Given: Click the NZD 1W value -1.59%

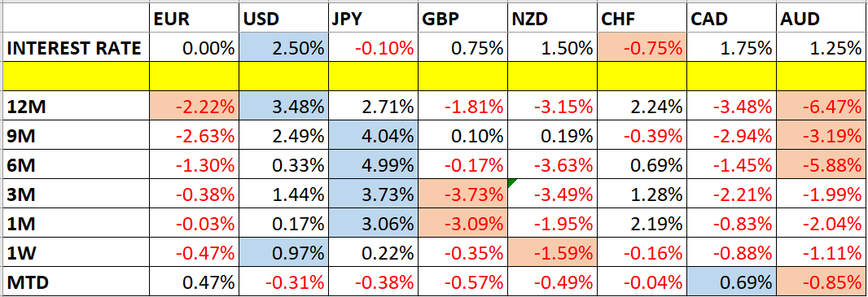Looking at the screenshot, I should (552, 252).
